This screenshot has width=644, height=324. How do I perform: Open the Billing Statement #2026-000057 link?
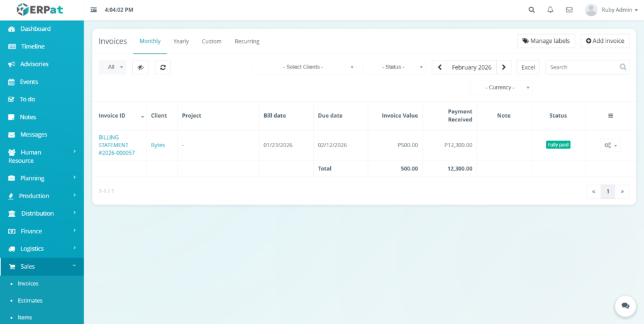(116, 145)
